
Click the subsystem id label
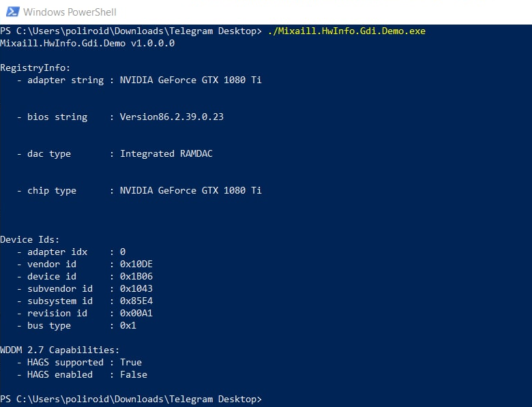pyautogui.click(x=60, y=301)
